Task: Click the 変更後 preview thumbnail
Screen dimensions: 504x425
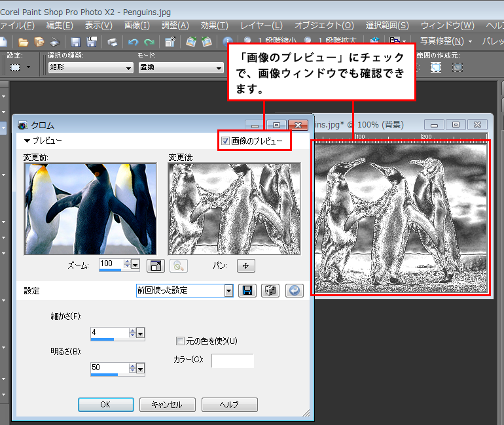Action: tap(234, 209)
